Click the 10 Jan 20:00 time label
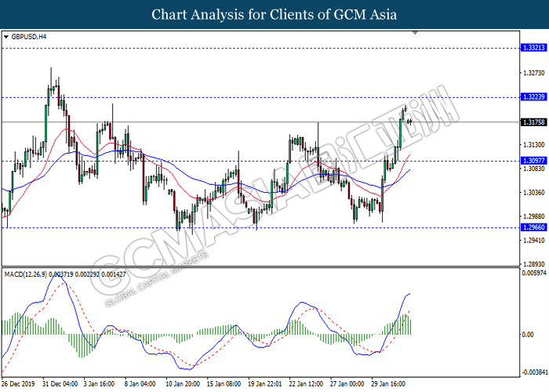 coord(182,385)
